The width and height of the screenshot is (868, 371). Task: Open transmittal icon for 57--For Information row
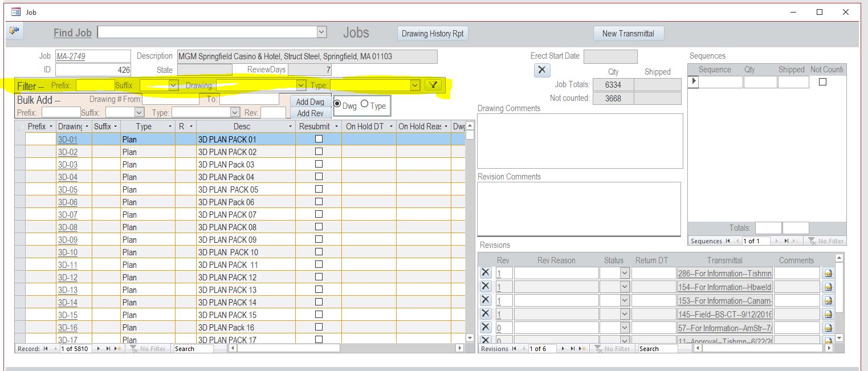828,328
